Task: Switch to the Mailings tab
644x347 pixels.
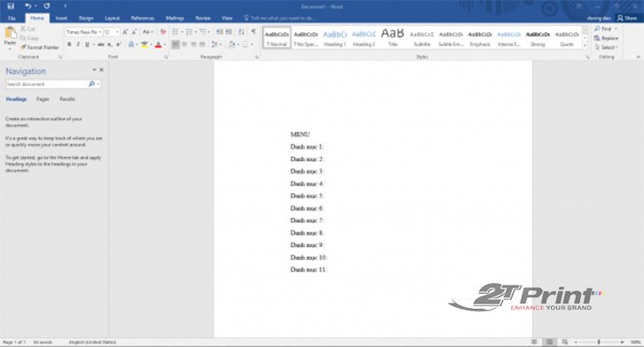Action: tap(175, 18)
